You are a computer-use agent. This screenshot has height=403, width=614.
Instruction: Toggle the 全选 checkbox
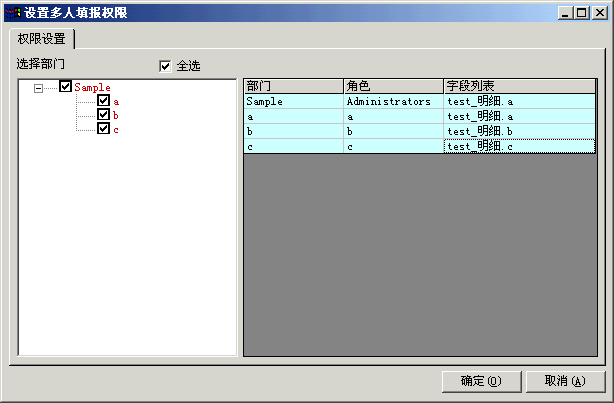pos(165,66)
